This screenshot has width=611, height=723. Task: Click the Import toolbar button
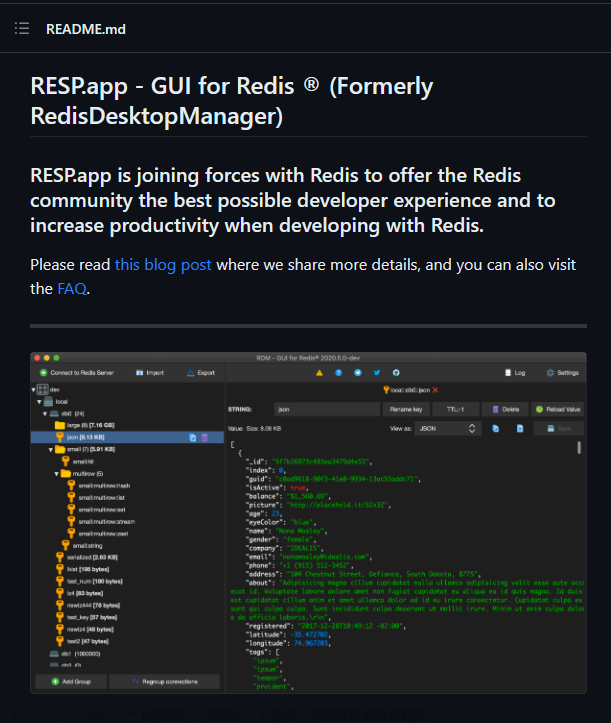150,373
